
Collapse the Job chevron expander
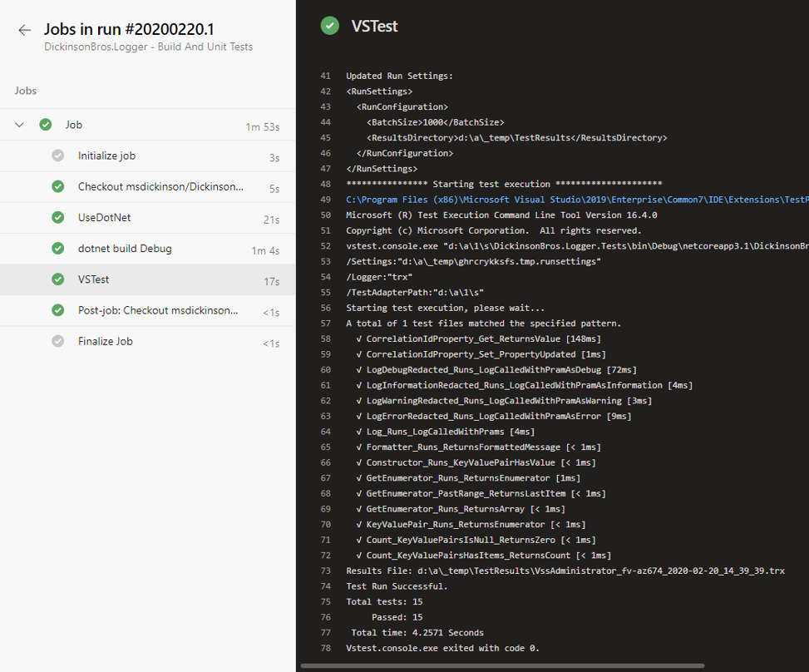point(20,125)
